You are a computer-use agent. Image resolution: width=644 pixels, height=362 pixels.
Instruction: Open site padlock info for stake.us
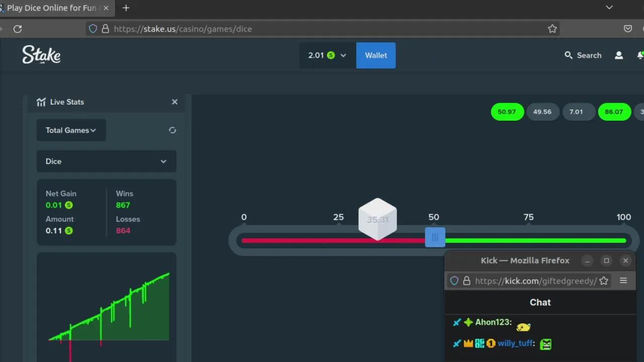[105, 29]
